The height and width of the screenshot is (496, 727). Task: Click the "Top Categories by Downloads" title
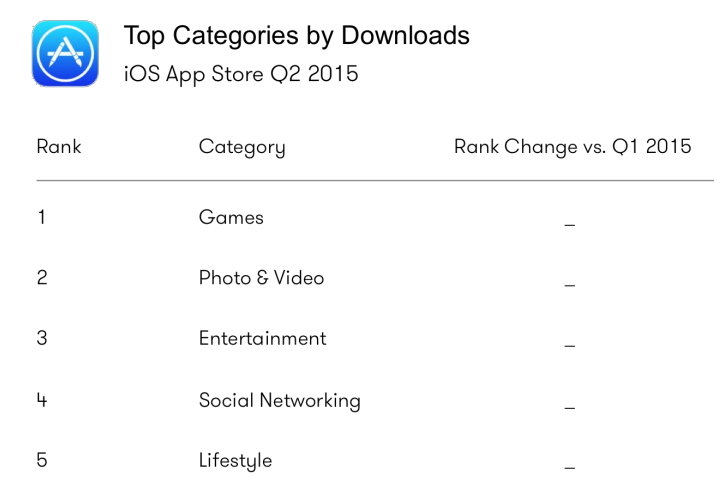click(x=296, y=36)
